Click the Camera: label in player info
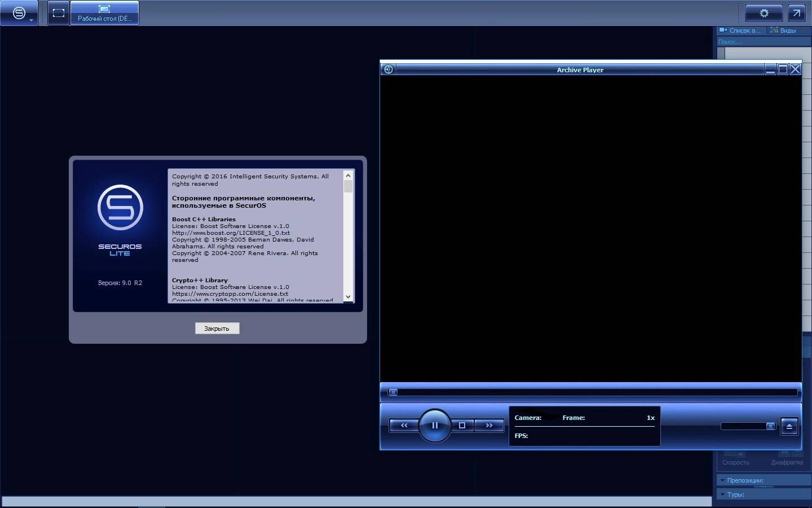 (528, 418)
